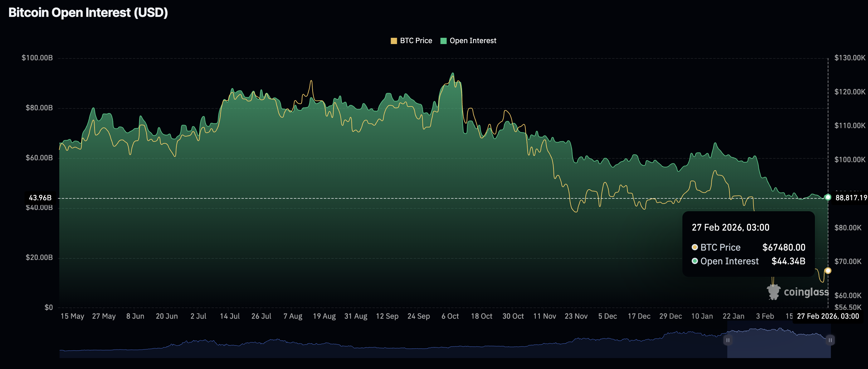Click the right handle of the range navigator
Viewport: 868px width, 369px height.
830,340
